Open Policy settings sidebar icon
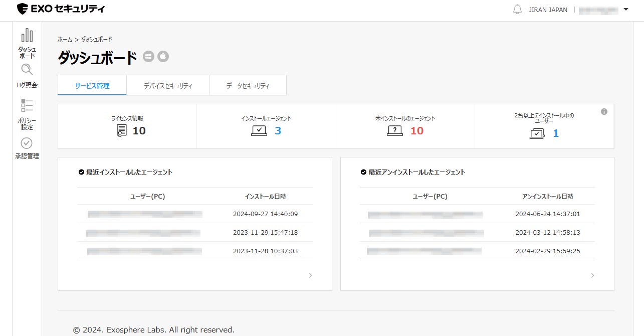Image resolution: width=644 pixels, height=336 pixels. pyautogui.click(x=27, y=105)
